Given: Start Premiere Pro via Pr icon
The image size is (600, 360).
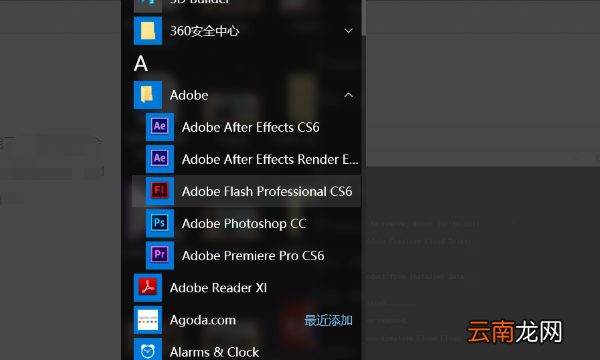Looking at the screenshot, I should click(160, 255).
